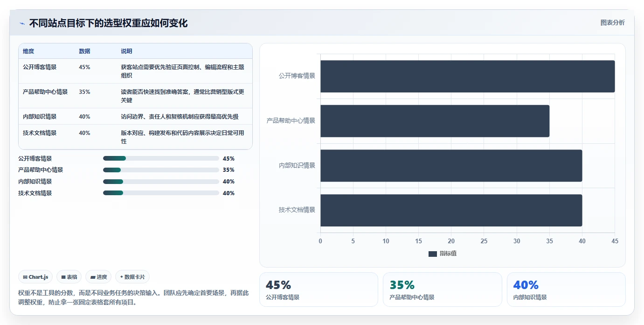This screenshot has width=644, height=325.
Task: Click the 数据 column header
Action: [x=84, y=51]
